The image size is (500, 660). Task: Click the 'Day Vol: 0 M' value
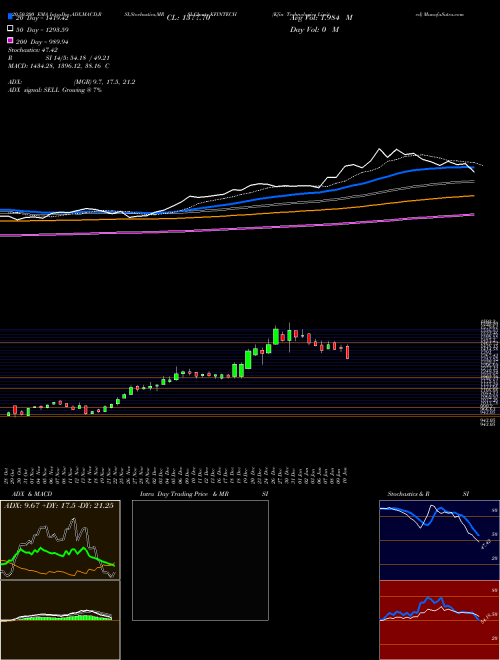(314, 29)
